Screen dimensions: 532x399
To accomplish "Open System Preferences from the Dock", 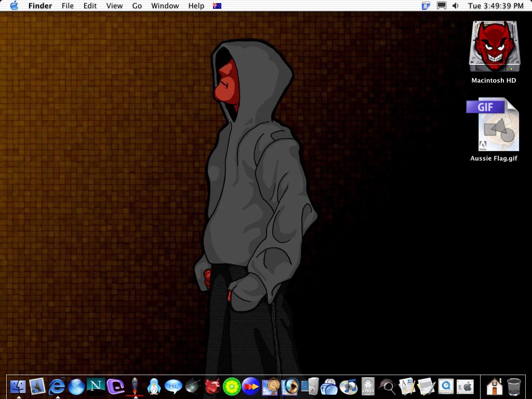I will tap(465, 387).
